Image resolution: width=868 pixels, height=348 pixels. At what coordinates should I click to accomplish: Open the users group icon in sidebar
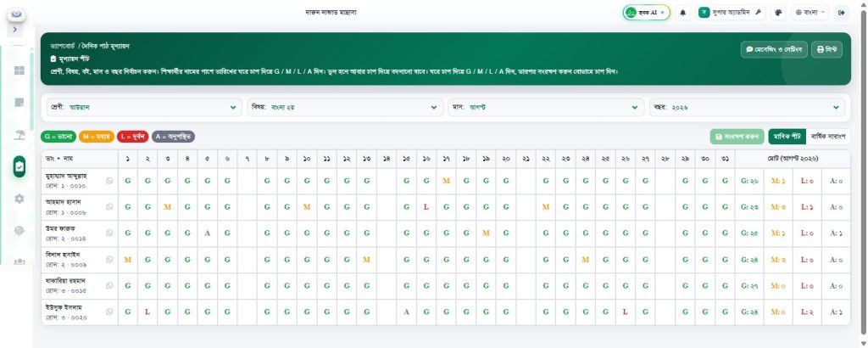(19, 261)
